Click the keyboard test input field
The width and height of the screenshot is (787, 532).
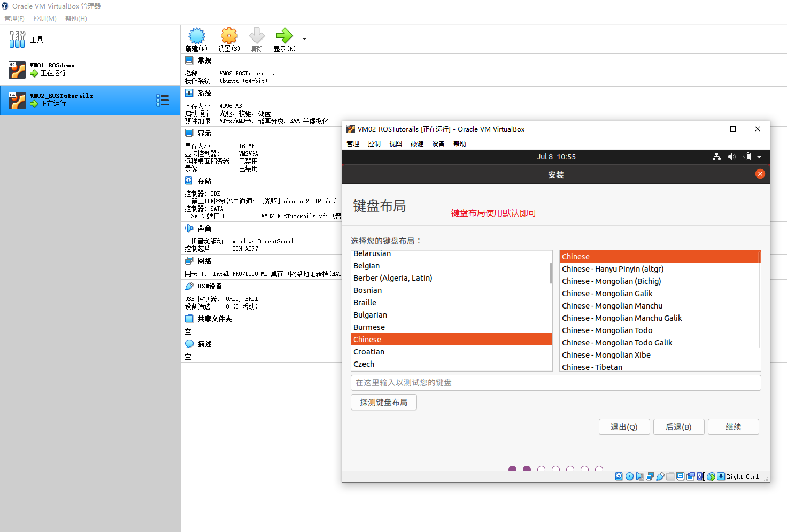point(556,383)
